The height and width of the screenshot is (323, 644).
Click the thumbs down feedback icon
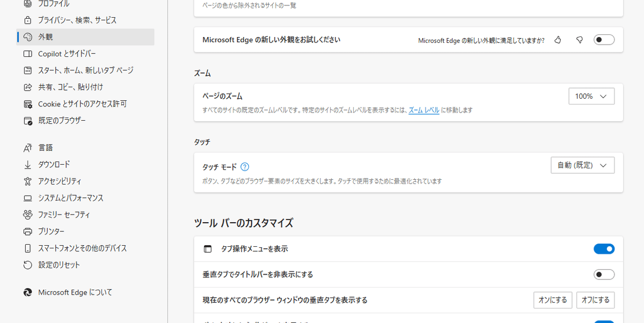(579, 39)
